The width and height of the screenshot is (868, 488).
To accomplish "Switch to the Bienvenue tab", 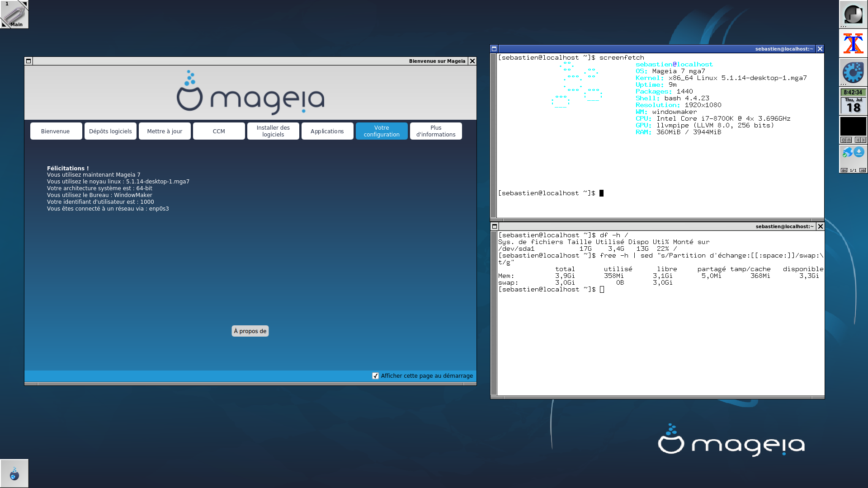I will coord(56,131).
